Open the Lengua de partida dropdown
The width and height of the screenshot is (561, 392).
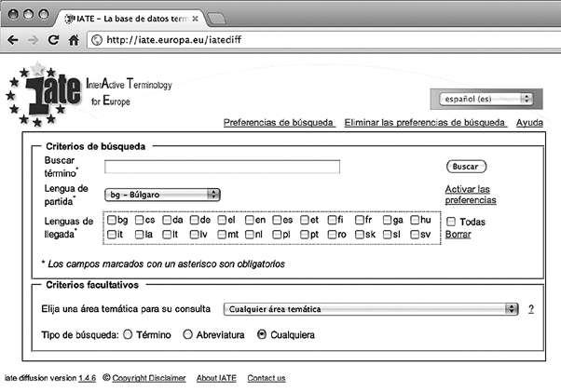tap(162, 195)
